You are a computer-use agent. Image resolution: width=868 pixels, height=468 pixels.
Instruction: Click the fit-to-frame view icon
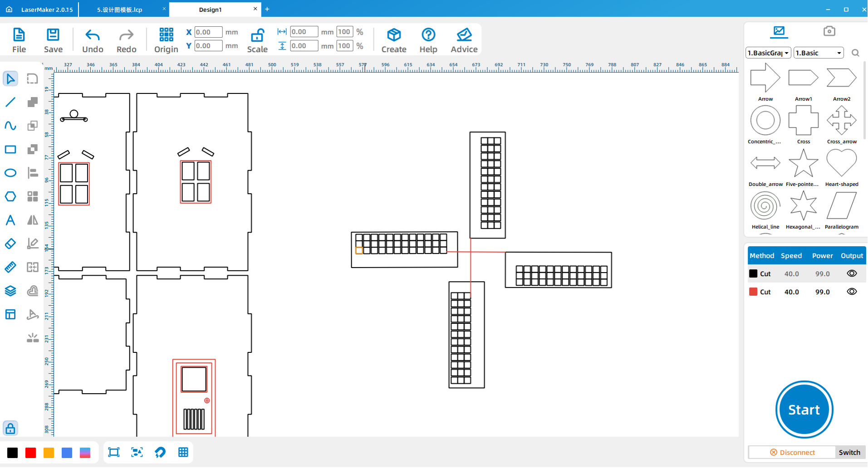(x=114, y=452)
